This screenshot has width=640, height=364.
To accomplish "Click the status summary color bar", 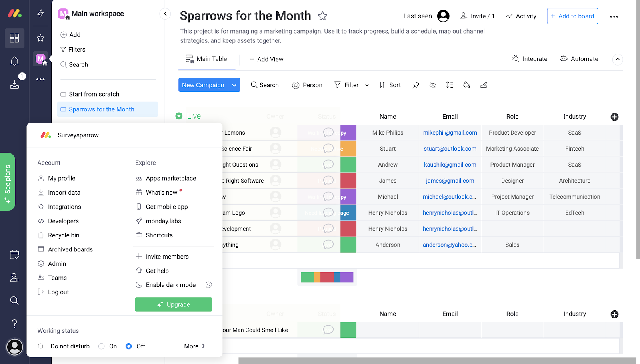I will pyautogui.click(x=327, y=277).
